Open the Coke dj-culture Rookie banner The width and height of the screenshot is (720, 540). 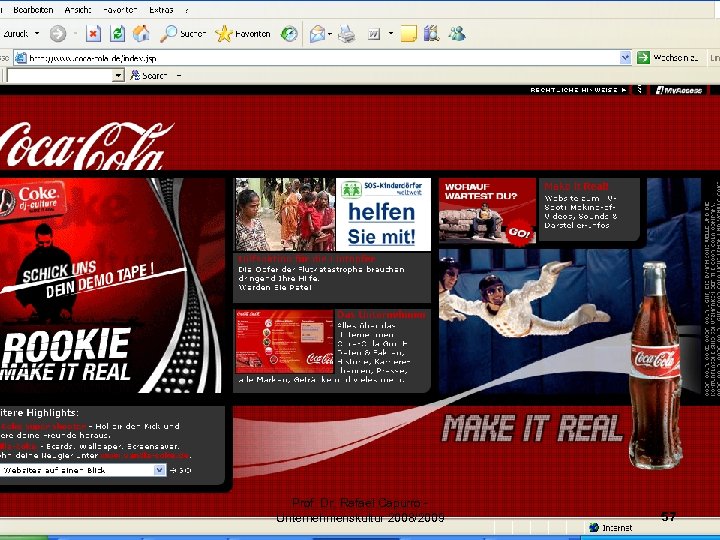pos(112,285)
